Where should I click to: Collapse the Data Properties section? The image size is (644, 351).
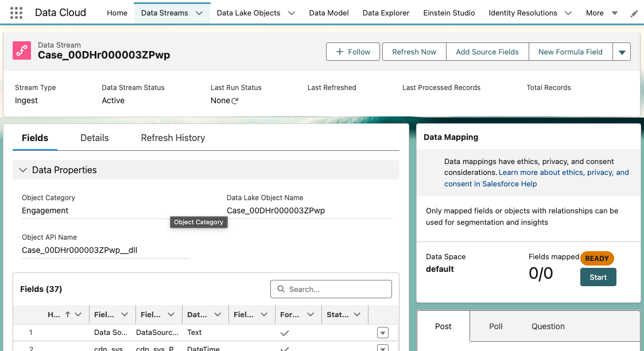(23, 170)
